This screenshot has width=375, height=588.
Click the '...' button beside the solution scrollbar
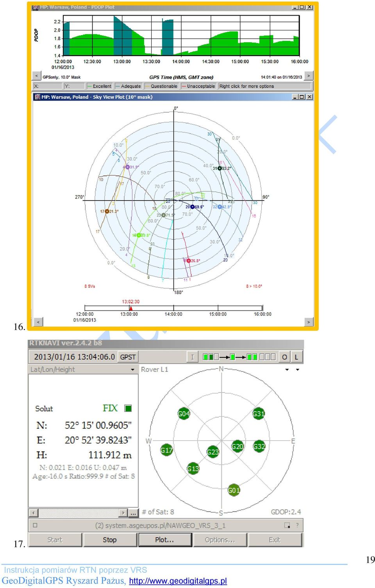pyautogui.click(x=133, y=513)
